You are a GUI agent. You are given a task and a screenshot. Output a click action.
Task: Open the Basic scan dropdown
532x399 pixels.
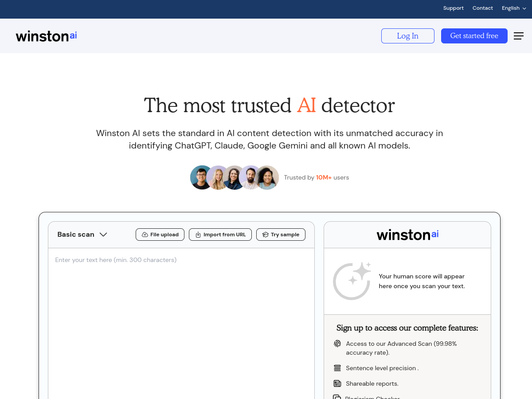pos(82,235)
